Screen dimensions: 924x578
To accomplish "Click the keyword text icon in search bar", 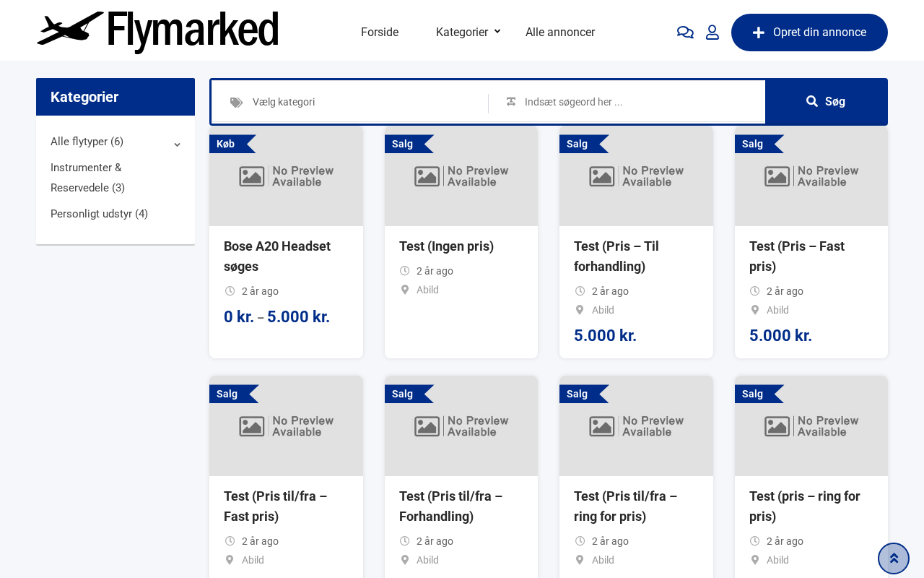I will pyautogui.click(x=511, y=102).
